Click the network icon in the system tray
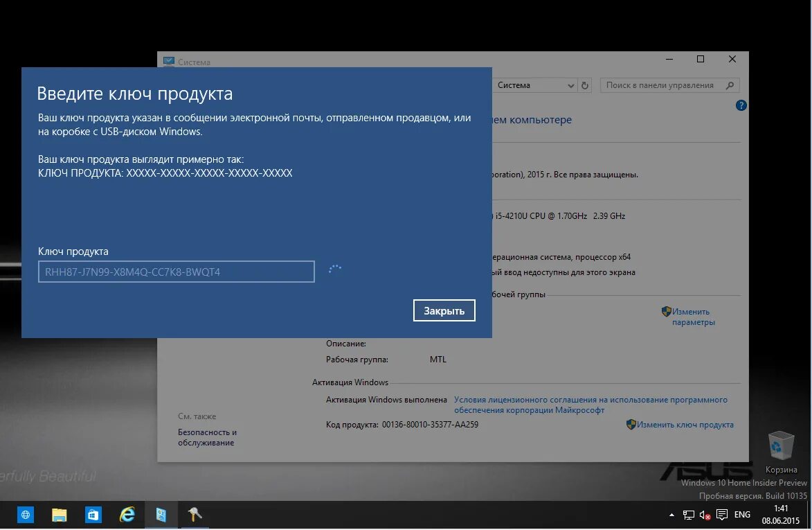Viewport: 812px width, 530px height. click(688, 515)
